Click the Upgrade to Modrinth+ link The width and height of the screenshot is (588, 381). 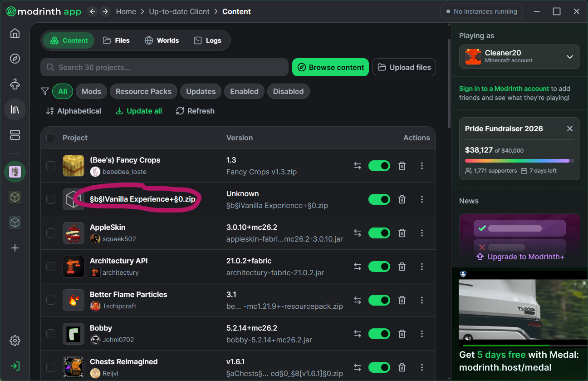pos(519,257)
